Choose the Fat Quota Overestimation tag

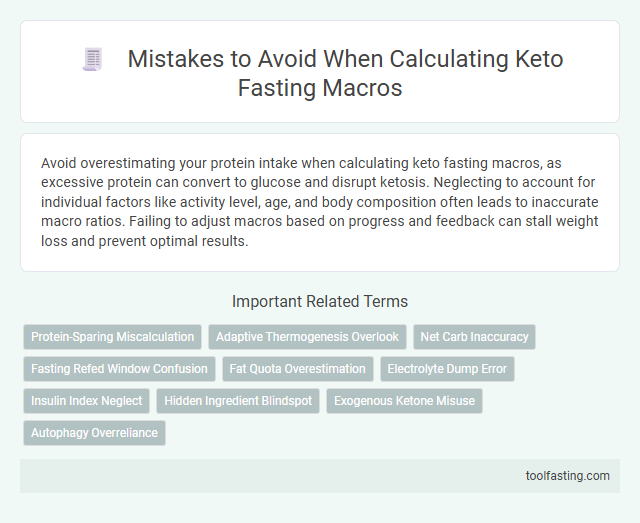tap(297, 369)
